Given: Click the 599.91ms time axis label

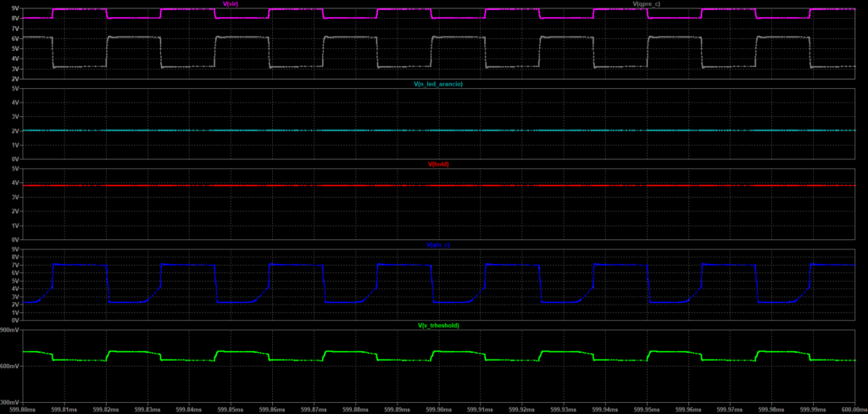Looking at the screenshot, I should [x=480, y=410].
